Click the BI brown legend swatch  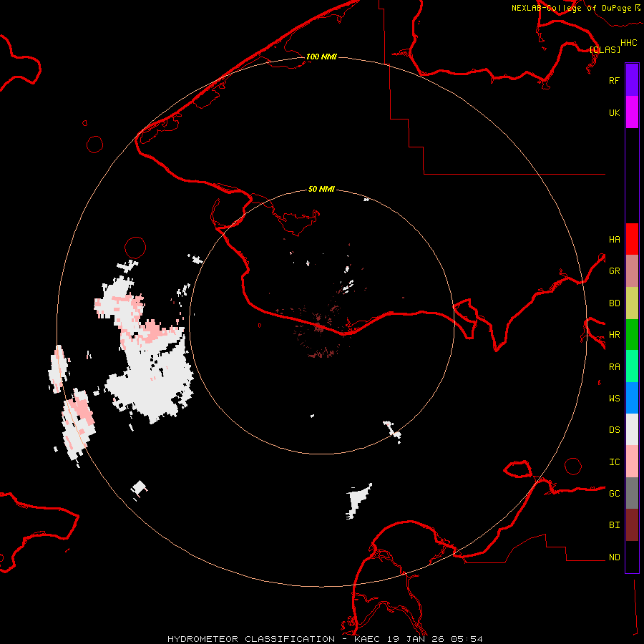632,525
